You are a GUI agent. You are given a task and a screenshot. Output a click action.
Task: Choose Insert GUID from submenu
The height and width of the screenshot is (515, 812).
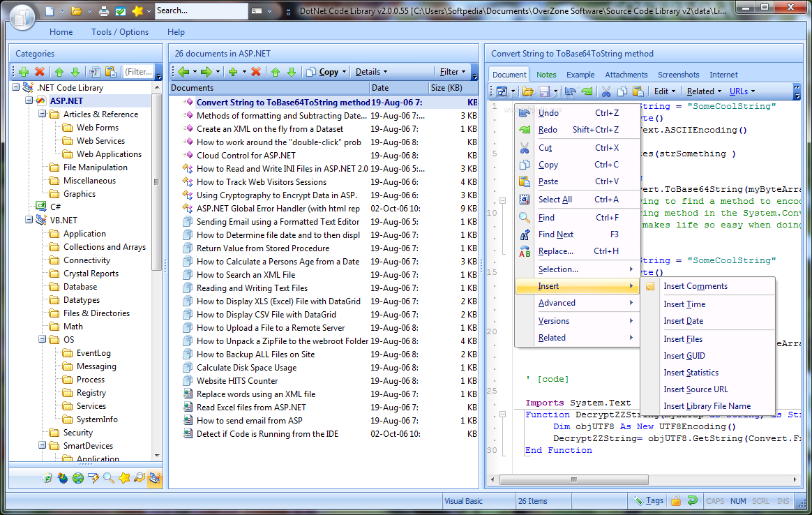click(x=707, y=356)
